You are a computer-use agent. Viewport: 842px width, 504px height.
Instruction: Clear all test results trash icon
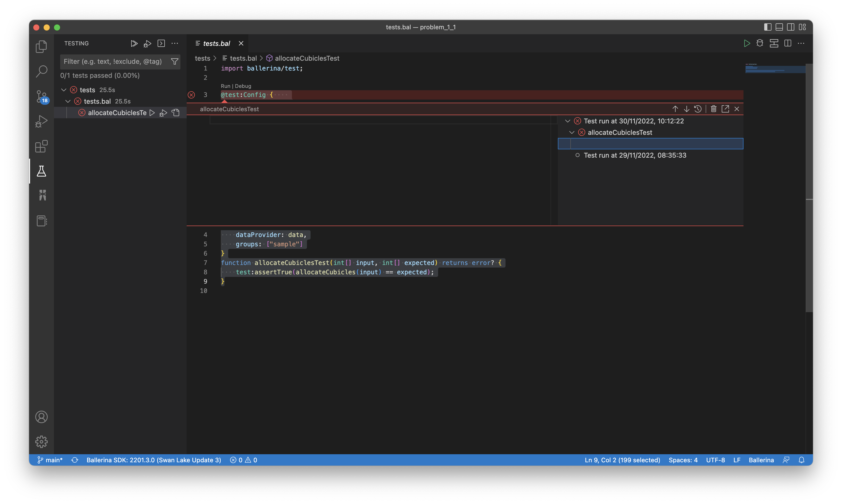tap(713, 109)
